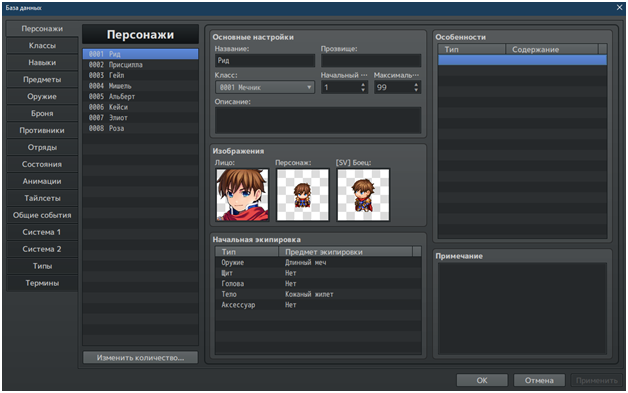This screenshot has height=393, width=628.
Task: Open the Анимации tab
Action: pyautogui.click(x=42, y=181)
